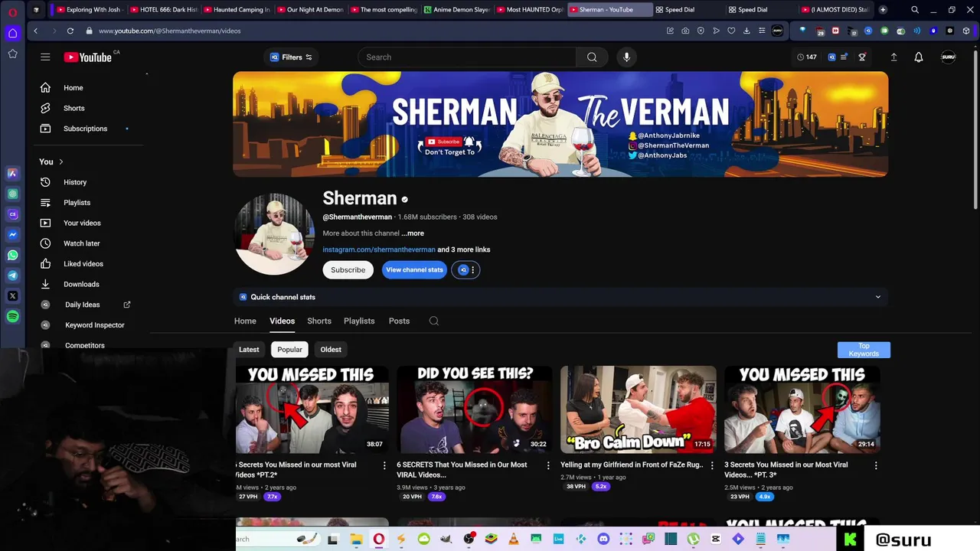Open Discord from the taskbar

603,539
